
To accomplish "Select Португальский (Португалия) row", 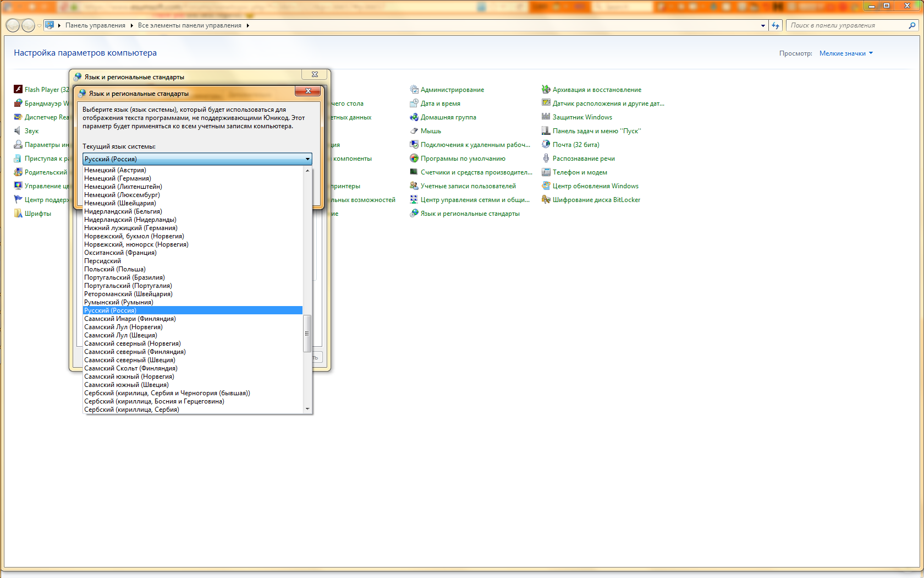I will pyautogui.click(x=193, y=286).
